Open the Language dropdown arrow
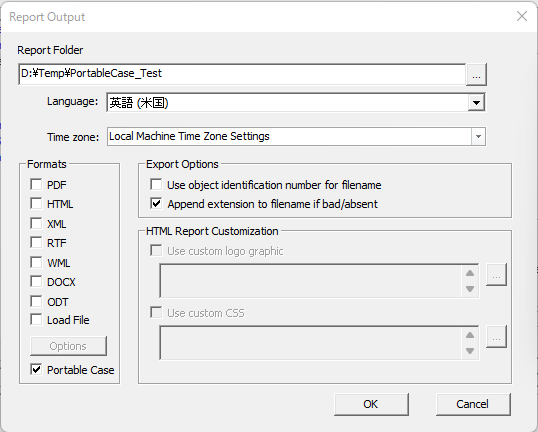Screen dimensions: 538x432 pyautogui.click(x=476, y=103)
